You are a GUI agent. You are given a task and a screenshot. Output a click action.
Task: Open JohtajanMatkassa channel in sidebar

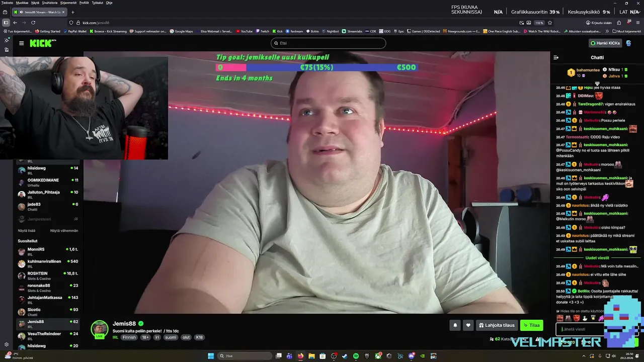[x=48, y=300]
